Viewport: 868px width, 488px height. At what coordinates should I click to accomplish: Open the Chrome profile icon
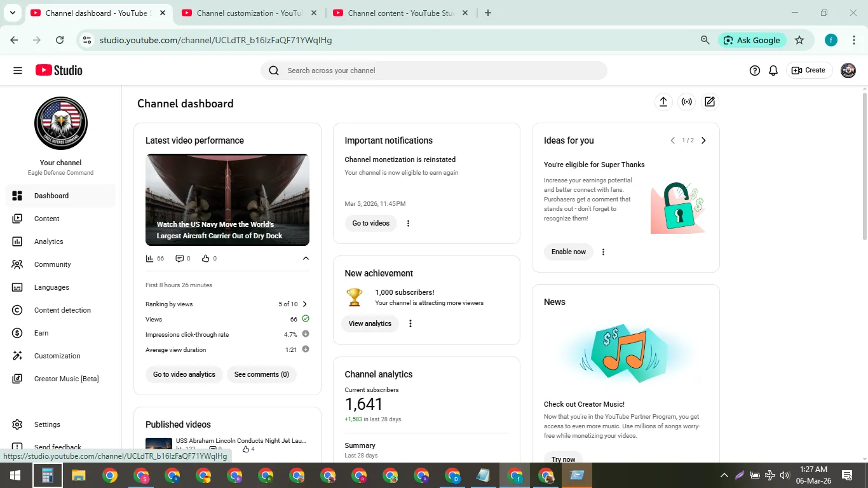831,40
